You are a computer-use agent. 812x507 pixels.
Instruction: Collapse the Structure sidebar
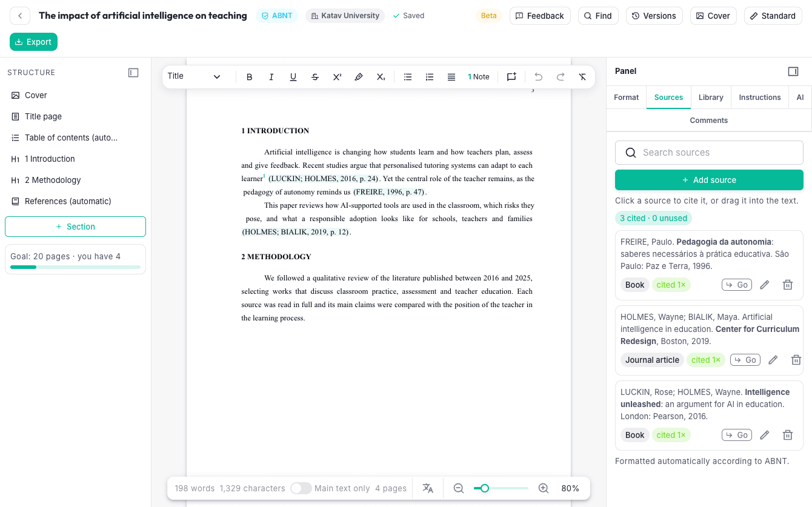[133, 73]
